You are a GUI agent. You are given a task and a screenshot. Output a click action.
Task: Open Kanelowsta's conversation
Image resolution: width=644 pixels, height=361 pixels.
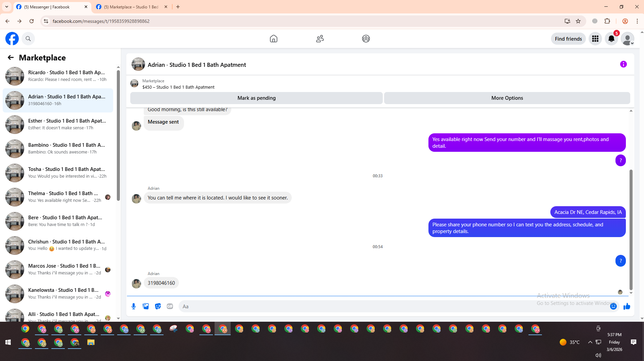58,294
